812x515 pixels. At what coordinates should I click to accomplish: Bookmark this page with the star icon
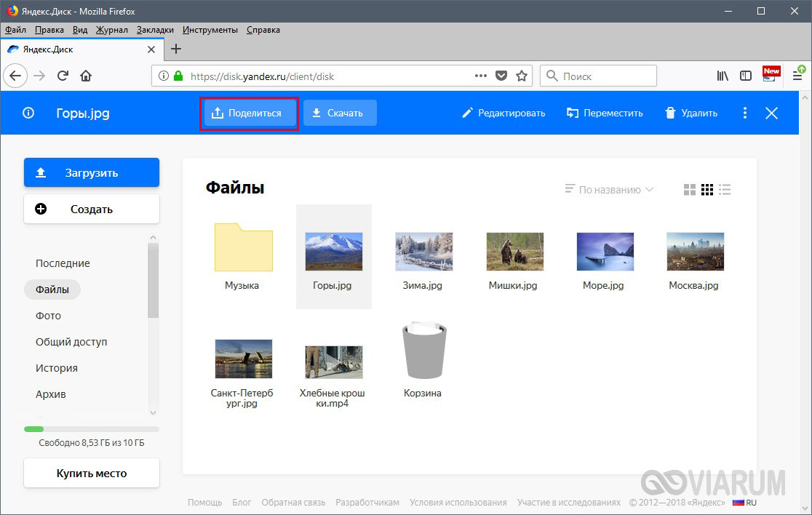click(x=522, y=76)
